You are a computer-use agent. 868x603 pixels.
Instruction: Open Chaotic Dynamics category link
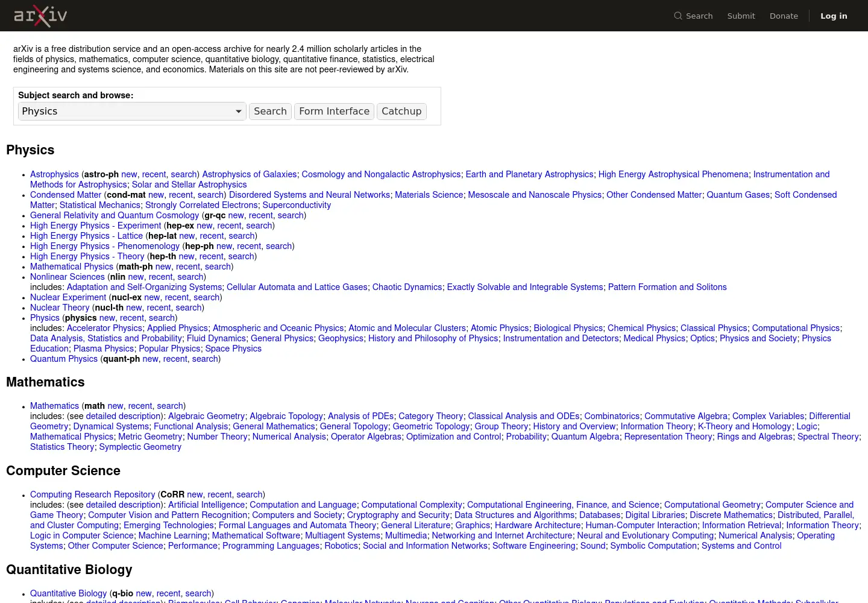click(407, 287)
